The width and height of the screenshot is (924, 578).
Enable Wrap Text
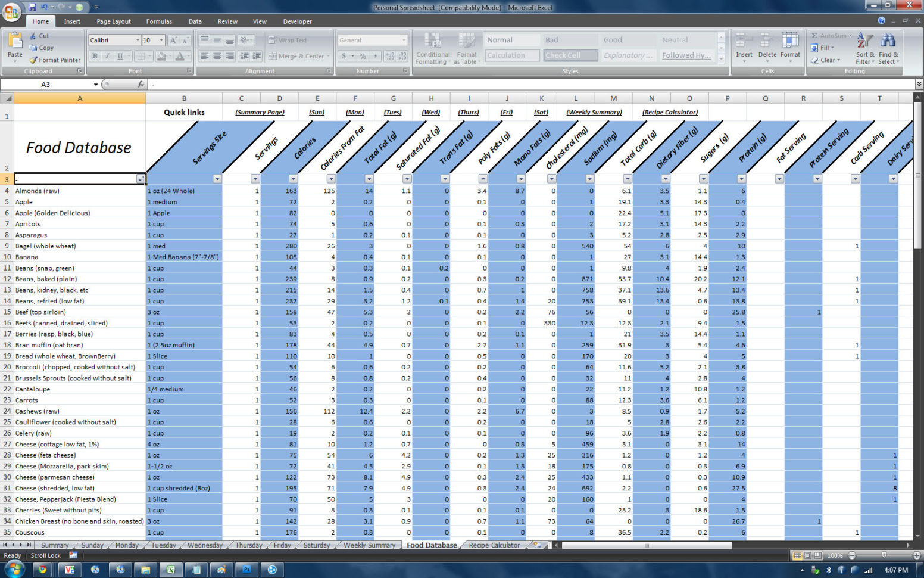point(292,40)
